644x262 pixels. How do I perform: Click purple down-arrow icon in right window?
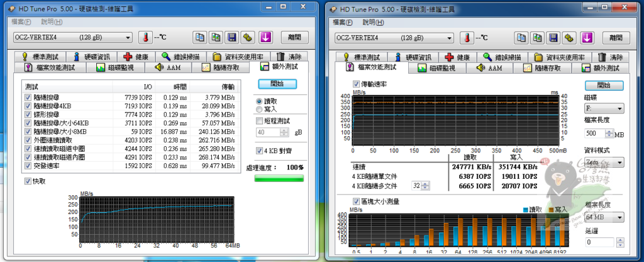[x=588, y=38]
